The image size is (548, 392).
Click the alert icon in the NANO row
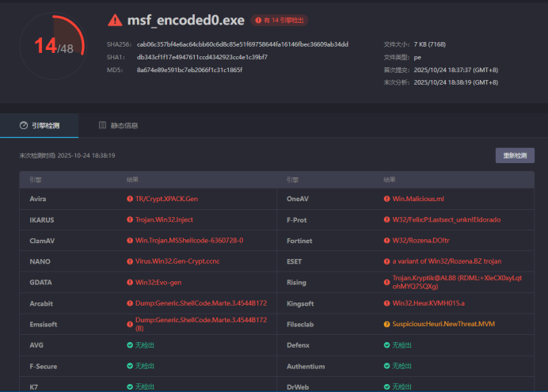pos(130,261)
